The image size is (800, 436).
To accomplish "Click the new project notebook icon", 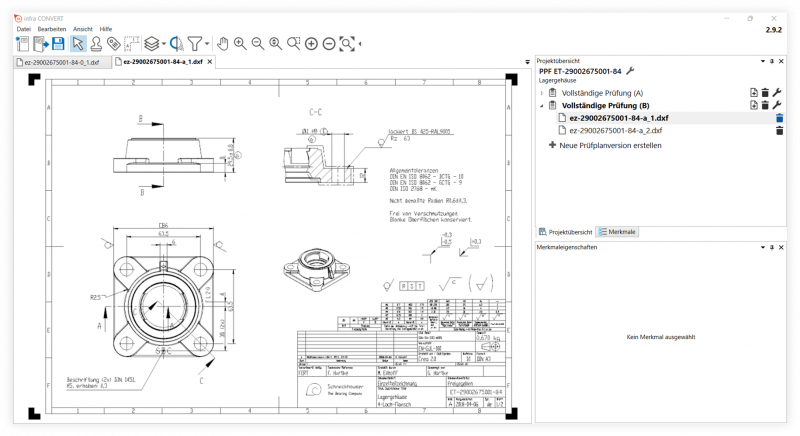I will (22, 44).
